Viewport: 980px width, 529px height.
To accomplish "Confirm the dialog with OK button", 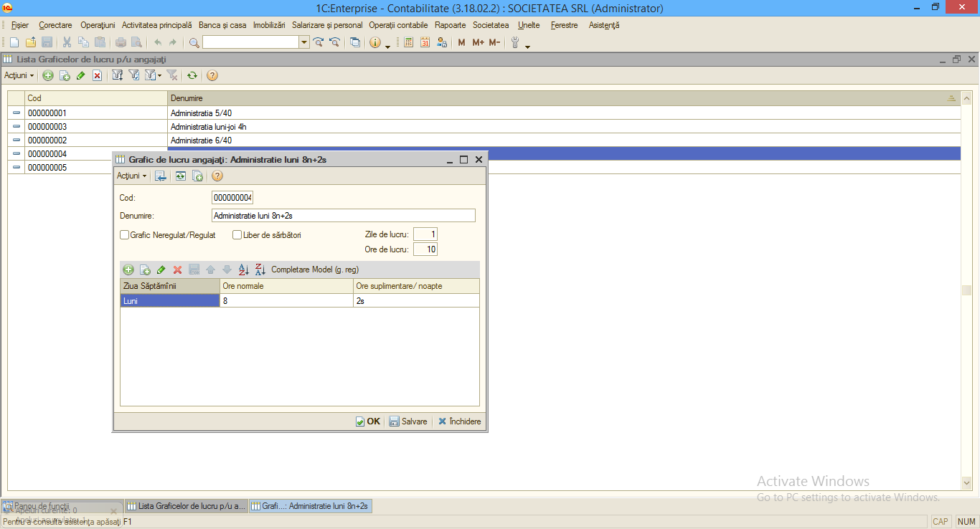I will pyautogui.click(x=368, y=421).
